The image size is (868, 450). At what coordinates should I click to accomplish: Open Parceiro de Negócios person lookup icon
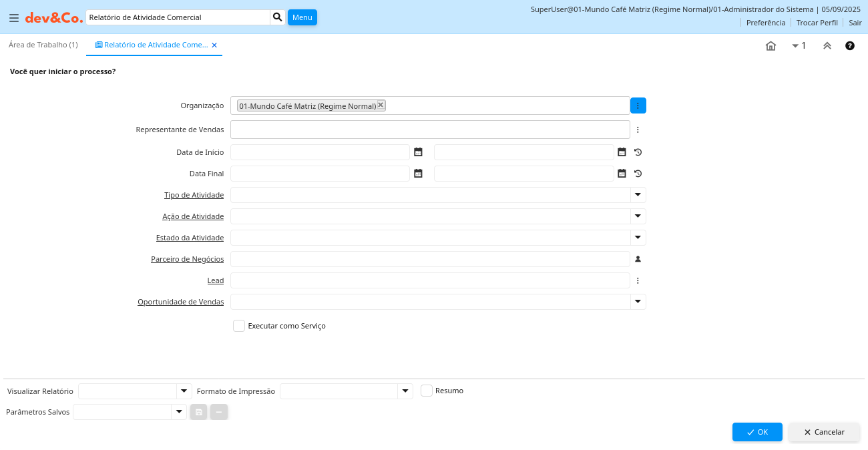[638, 259]
